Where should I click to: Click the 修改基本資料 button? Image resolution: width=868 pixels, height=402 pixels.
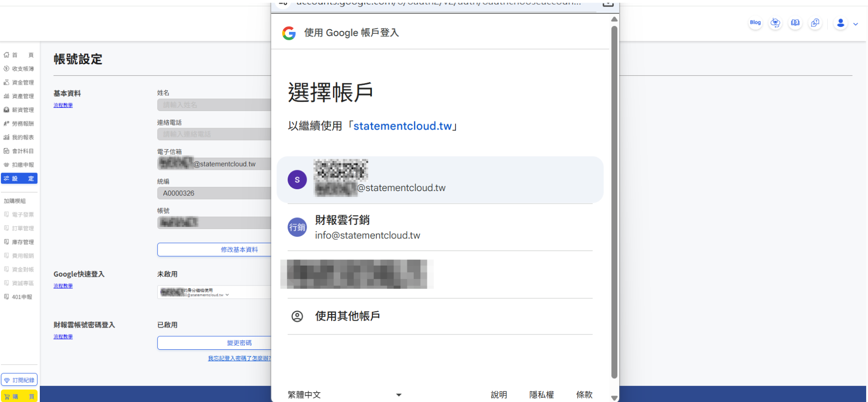point(214,249)
